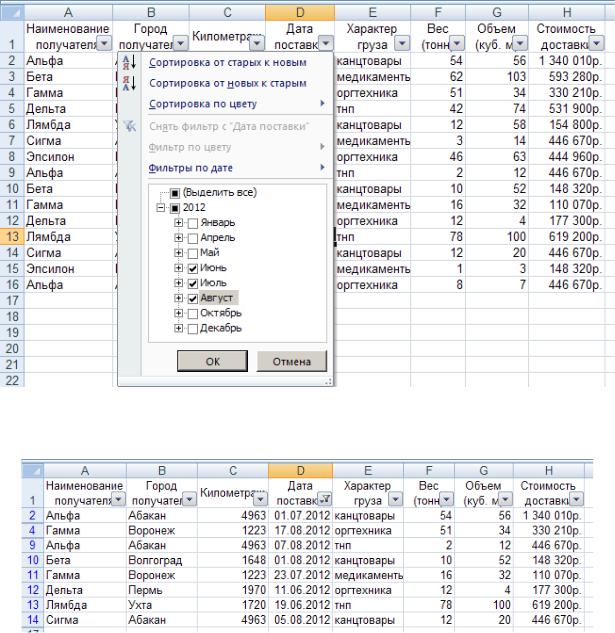The image size is (615, 633).
Task: Expand the Декабрь tree node
Action: (x=178, y=328)
